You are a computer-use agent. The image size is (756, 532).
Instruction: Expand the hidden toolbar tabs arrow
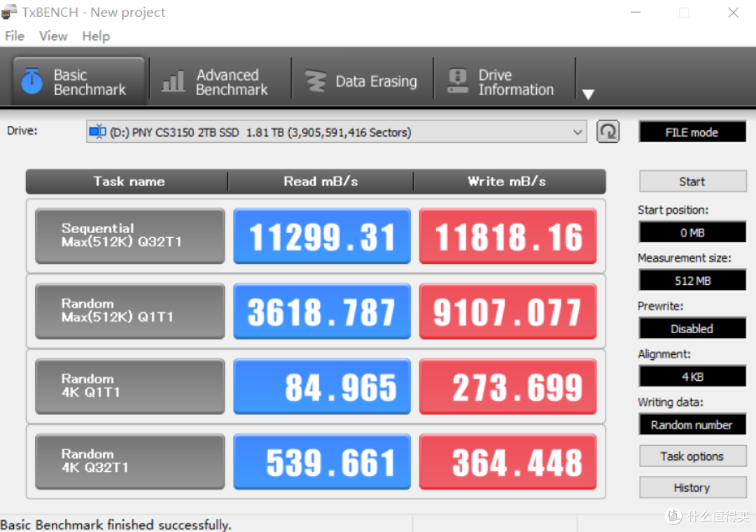tap(588, 93)
